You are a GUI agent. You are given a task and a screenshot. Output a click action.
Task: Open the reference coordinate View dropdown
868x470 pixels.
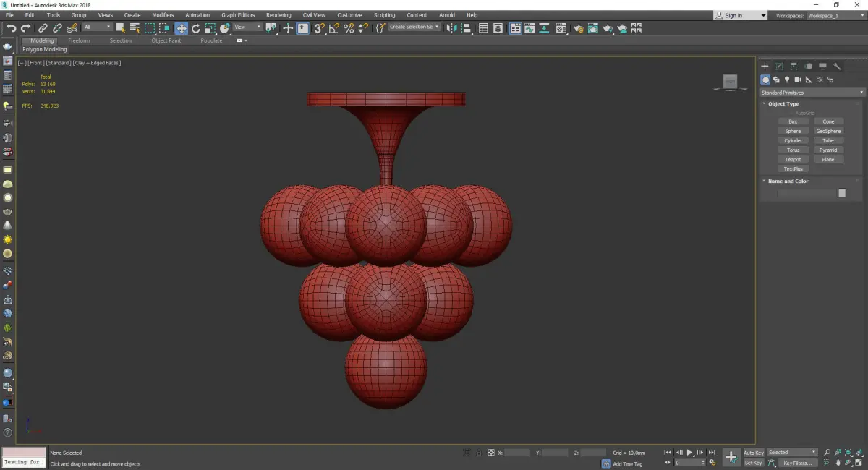coord(247,27)
